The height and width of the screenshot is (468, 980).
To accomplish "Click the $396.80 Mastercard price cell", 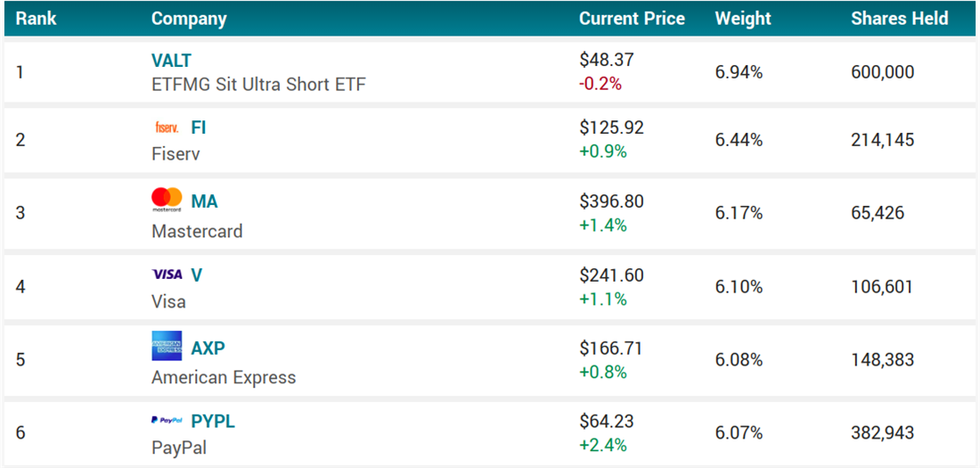I will click(611, 201).
